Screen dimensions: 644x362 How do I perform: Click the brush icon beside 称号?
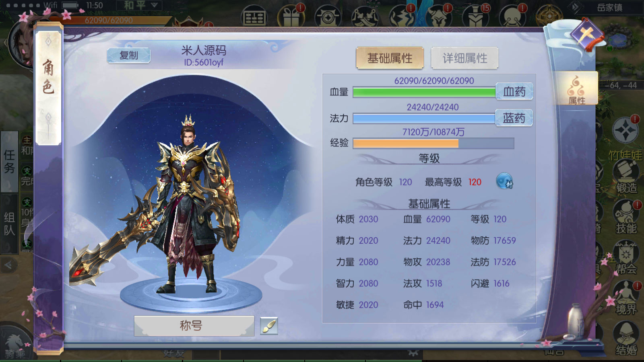pyautogui.click(x=269, y=326)
